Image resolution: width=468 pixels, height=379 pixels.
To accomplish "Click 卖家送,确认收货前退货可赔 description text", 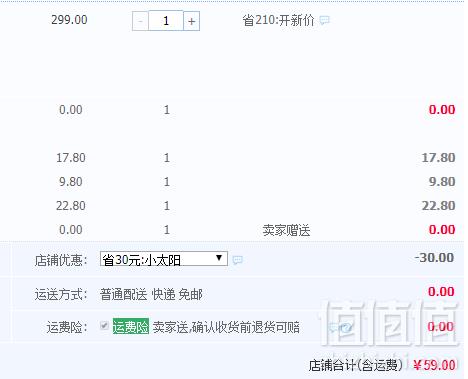I will pyautogui.click(x=226, y=327).
